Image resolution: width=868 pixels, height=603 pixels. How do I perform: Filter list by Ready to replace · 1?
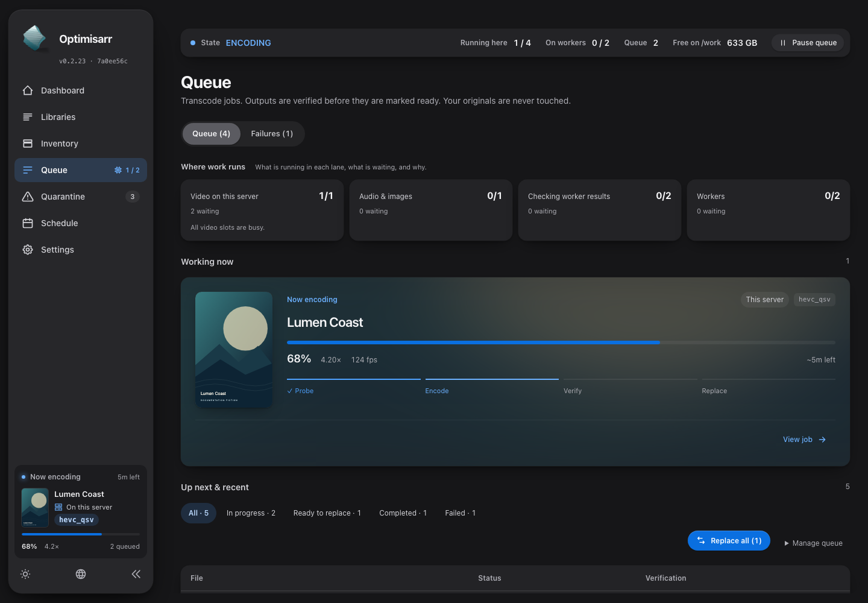[327, 513]
